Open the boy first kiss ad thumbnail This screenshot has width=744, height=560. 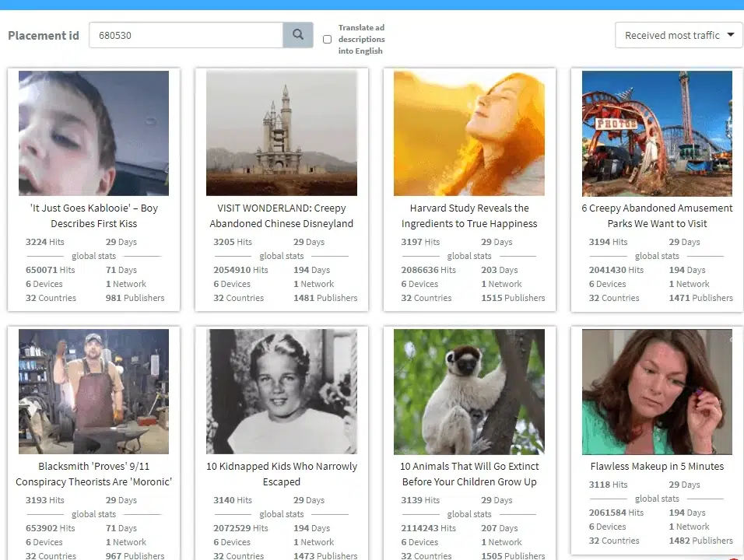93,133
